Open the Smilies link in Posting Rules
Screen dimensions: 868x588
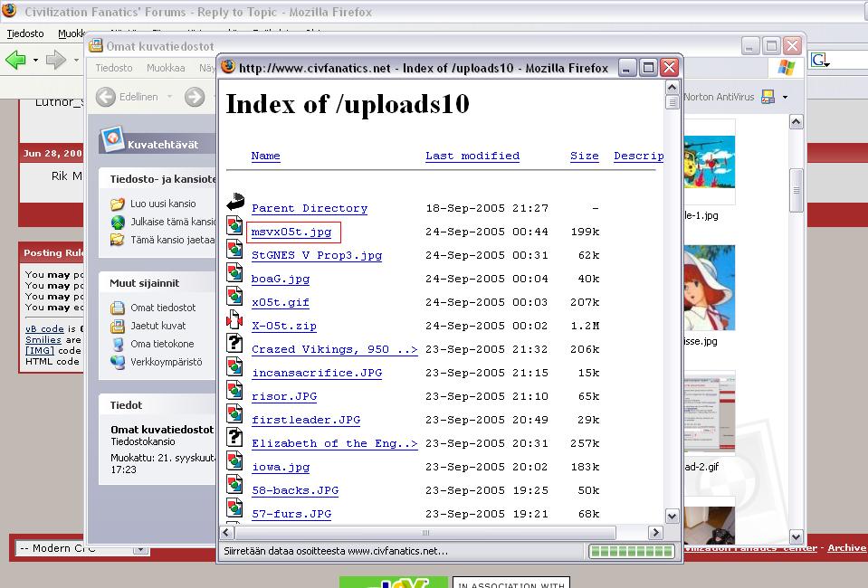(x=43, y=339)
